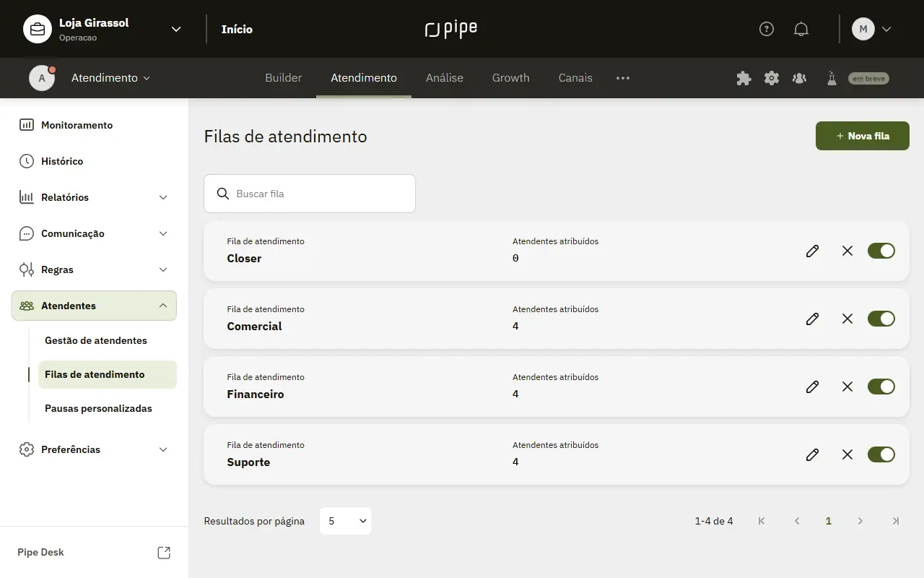Expand the Regras sidebar section
This screenshot has height=578, width=924.
[x=94, y=269]
